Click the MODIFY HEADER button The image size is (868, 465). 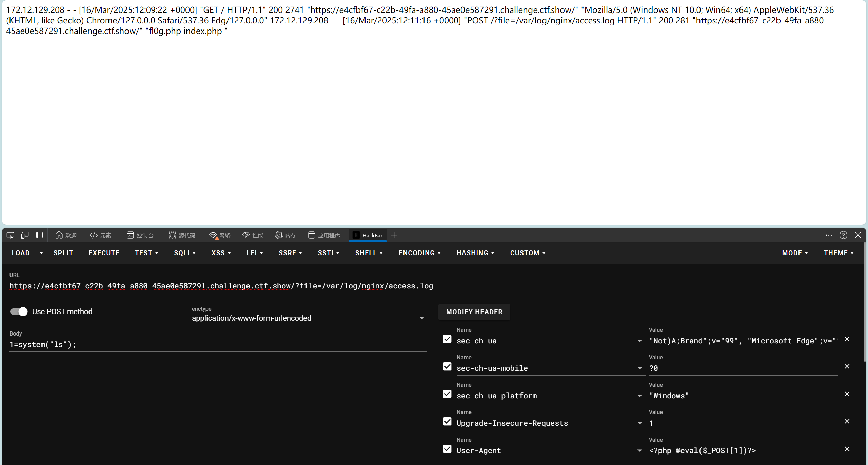pos(474,312)
